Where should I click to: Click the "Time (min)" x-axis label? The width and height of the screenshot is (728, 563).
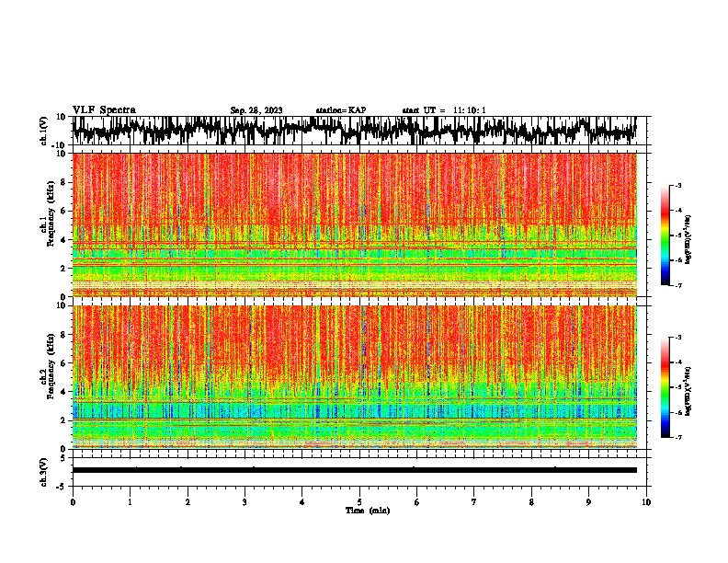pyautogui.click(x=368, y=511)
